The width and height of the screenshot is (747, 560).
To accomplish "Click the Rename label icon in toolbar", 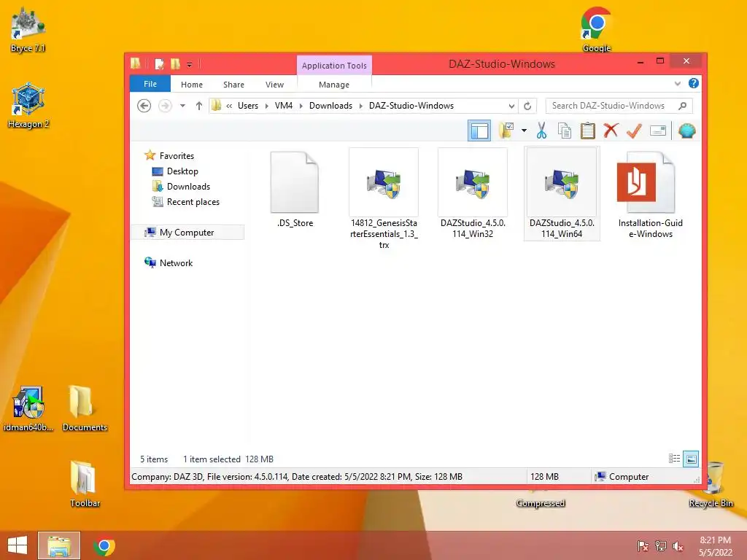I will click(658, 131).
